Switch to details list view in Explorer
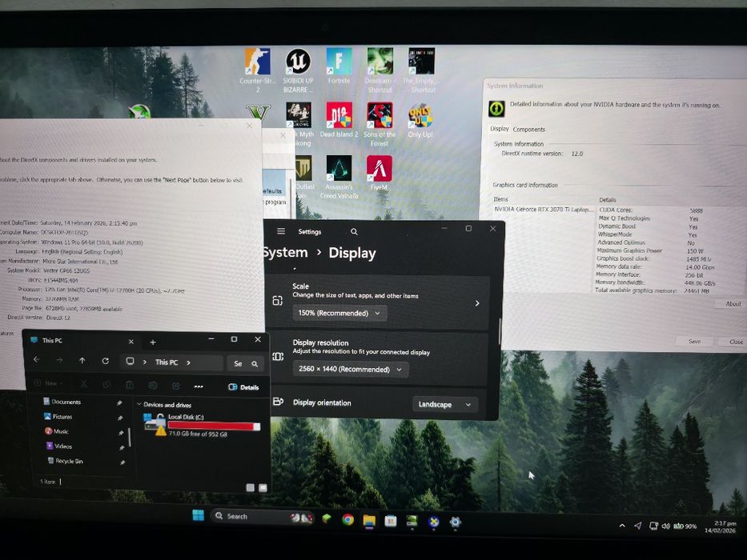This screenshot has height=560, width=747. click(250, 488)
